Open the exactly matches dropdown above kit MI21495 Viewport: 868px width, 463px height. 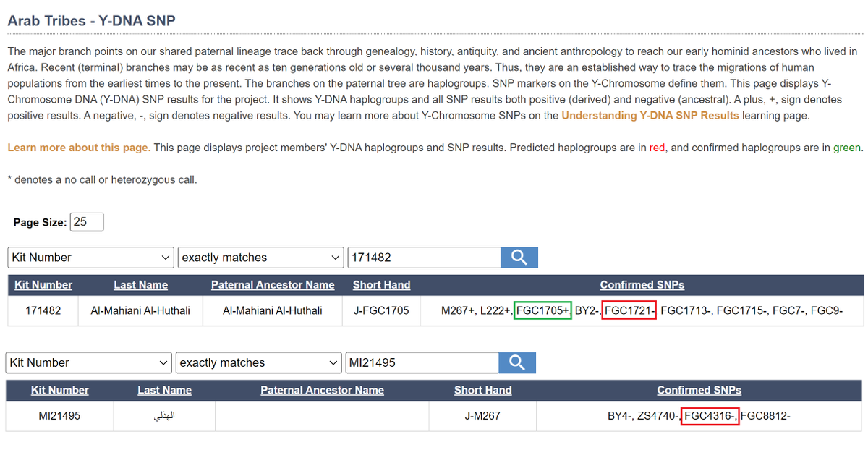pos(259,362)
